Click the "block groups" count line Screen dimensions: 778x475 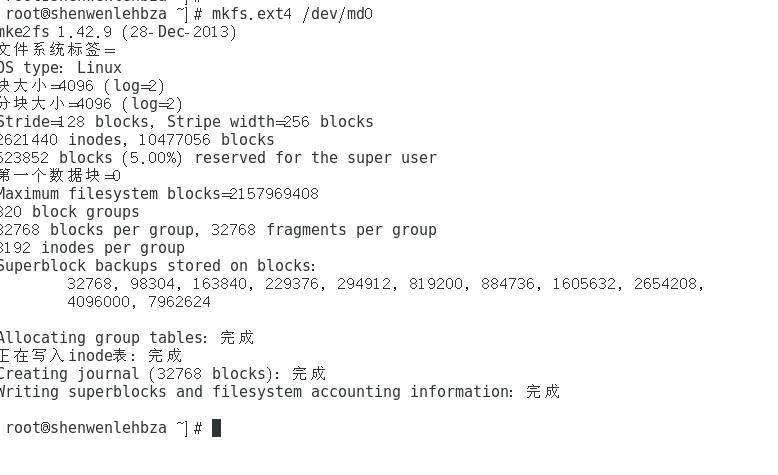[70, 212]
